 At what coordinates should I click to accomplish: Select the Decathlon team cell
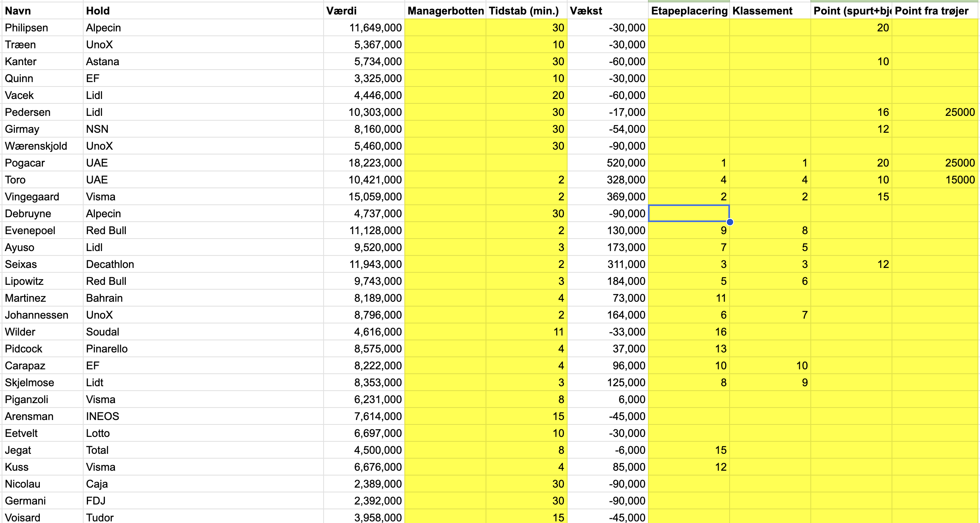point(203,264)
